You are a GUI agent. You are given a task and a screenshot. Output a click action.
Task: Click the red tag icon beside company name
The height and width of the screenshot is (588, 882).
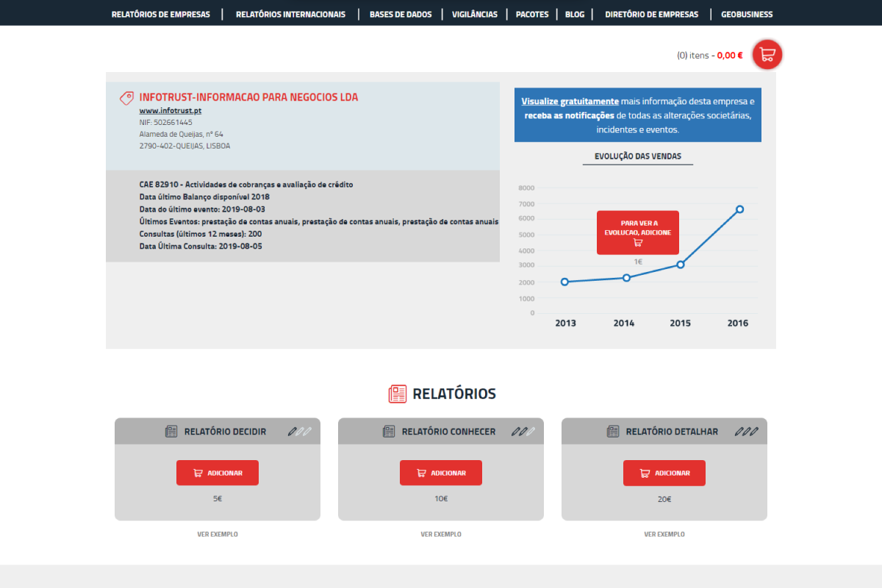tap(126, 98)
